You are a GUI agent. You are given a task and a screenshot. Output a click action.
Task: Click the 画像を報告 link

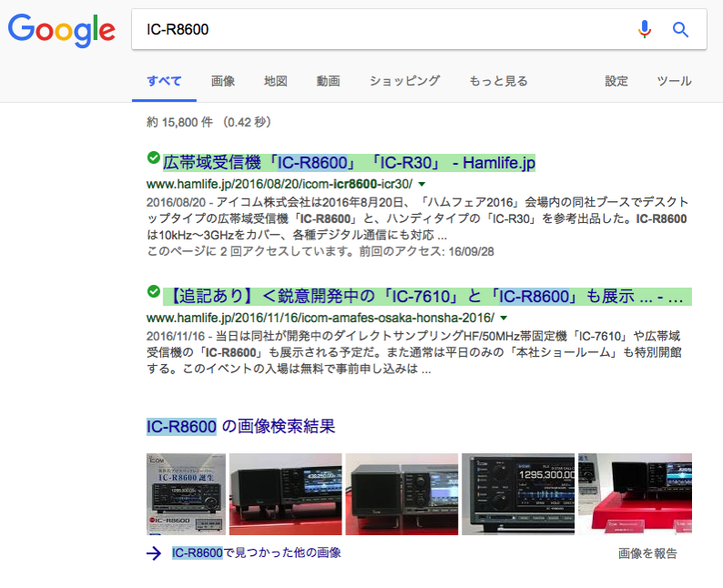point(647,553)
